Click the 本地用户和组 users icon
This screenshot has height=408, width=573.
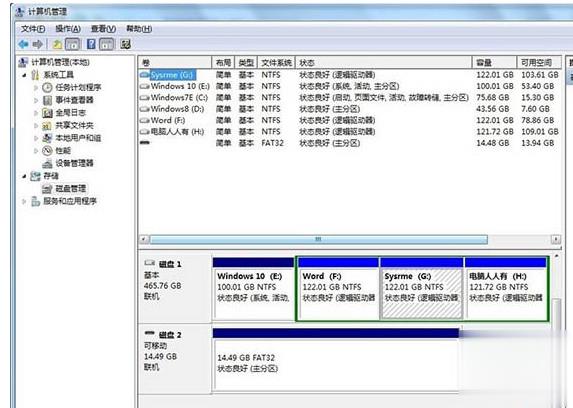(x=47, y=138)
